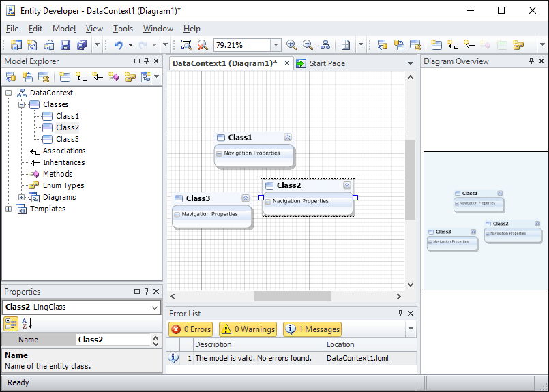549x392 pixels.
Task: Open the zoom percentage dropdown
Action: tap(276, 45)
